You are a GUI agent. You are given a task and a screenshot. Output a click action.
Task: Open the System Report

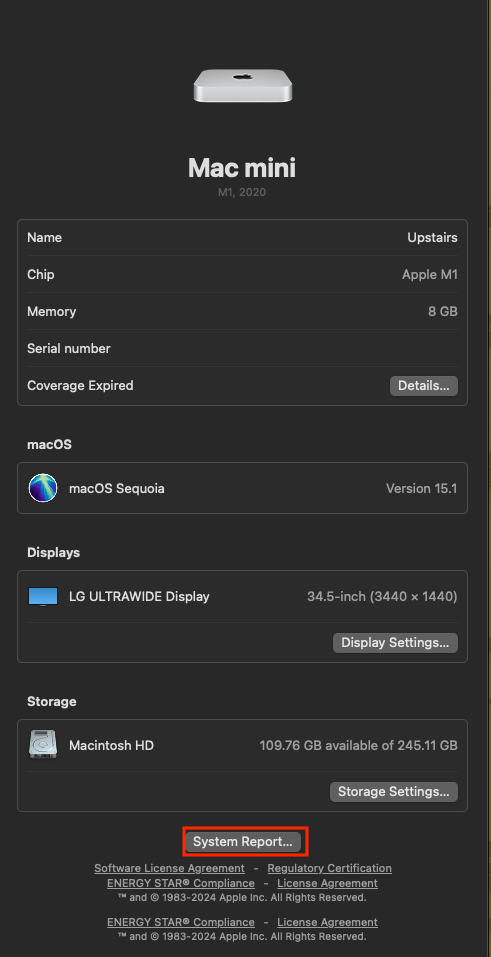tap(243, 842)
